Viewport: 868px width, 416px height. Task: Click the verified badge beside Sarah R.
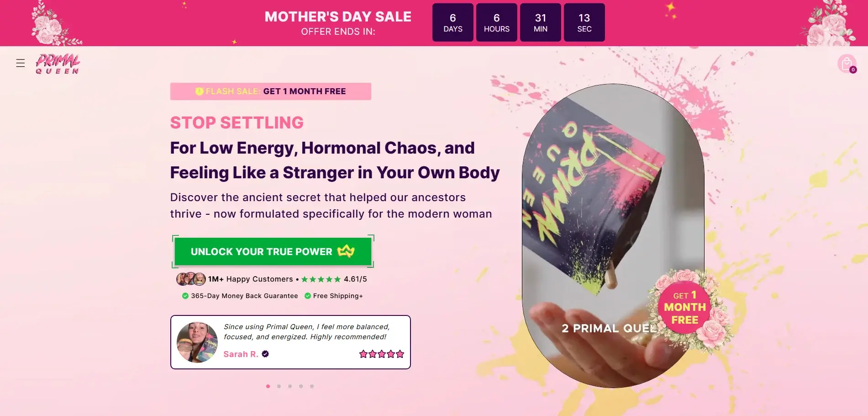tap(265, 354)
